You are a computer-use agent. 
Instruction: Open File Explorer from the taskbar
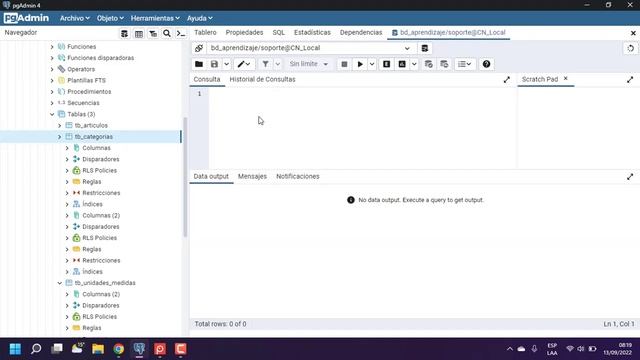pos(98,349)
